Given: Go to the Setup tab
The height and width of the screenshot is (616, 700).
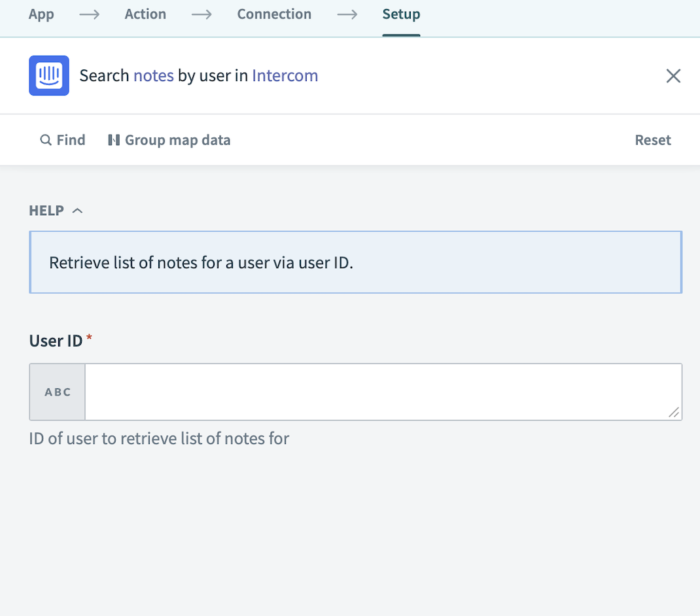Looking at the screenshot, I should (x=401, y=14).
